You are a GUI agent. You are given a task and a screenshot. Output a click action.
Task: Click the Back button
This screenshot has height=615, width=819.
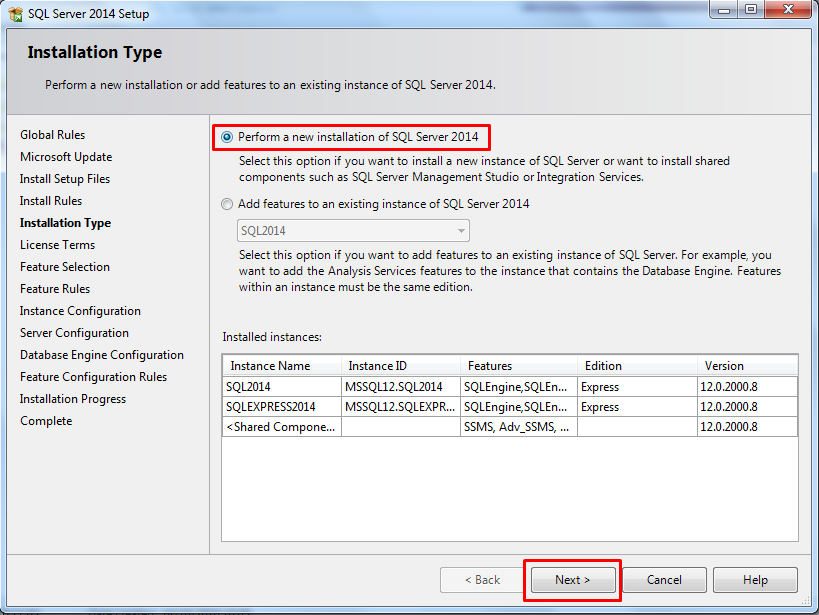(x=482, y=580)
